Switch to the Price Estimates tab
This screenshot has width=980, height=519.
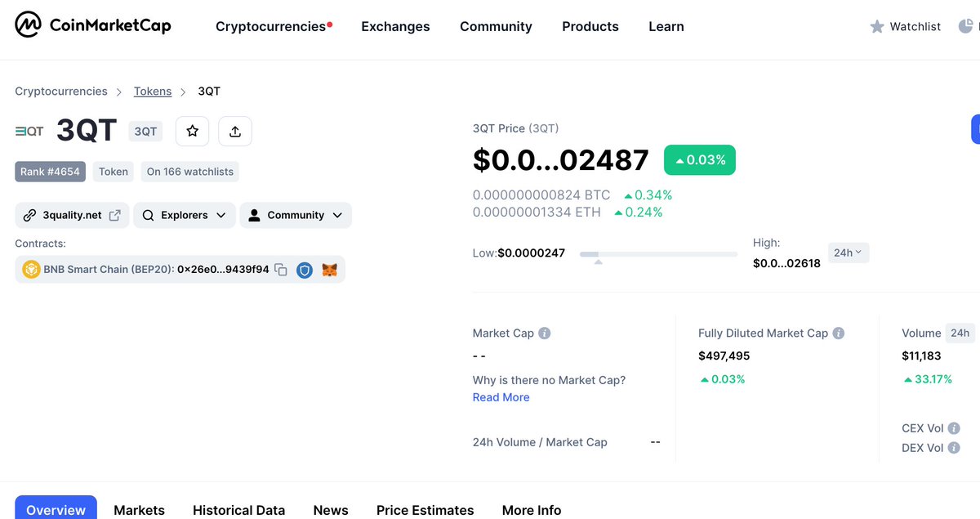(x=425, y=510)
